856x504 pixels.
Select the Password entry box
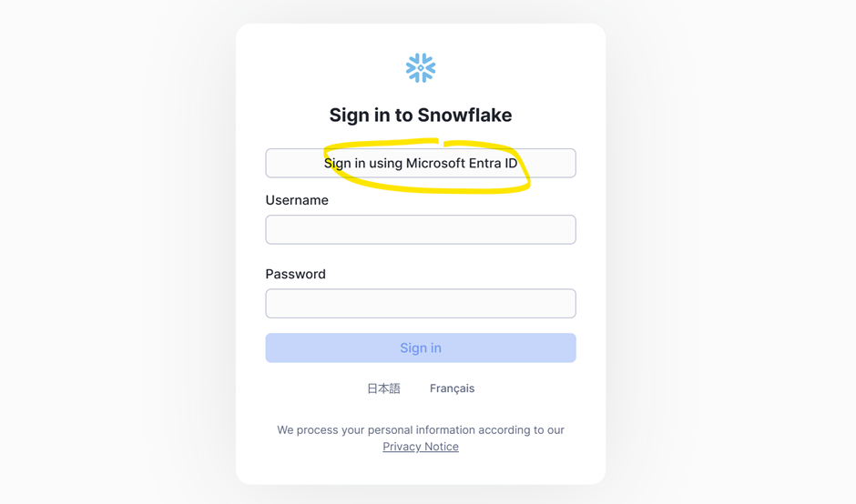pyautogui.click(x=421, y=303)
